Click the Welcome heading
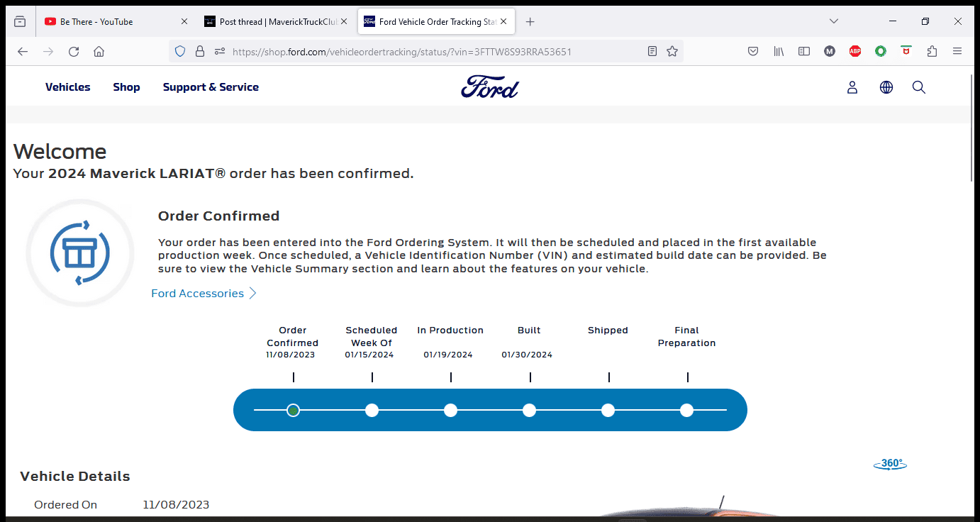Viewport: 980px width, 522px height. click(x=60, y=152)
